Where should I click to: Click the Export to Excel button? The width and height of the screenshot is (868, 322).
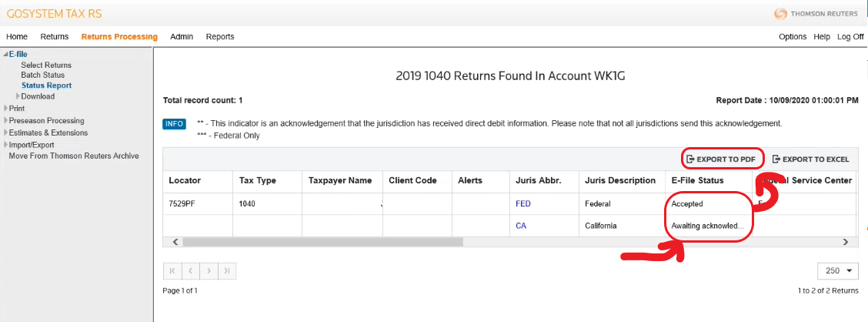pyautogui.click(x=810, y=159)
